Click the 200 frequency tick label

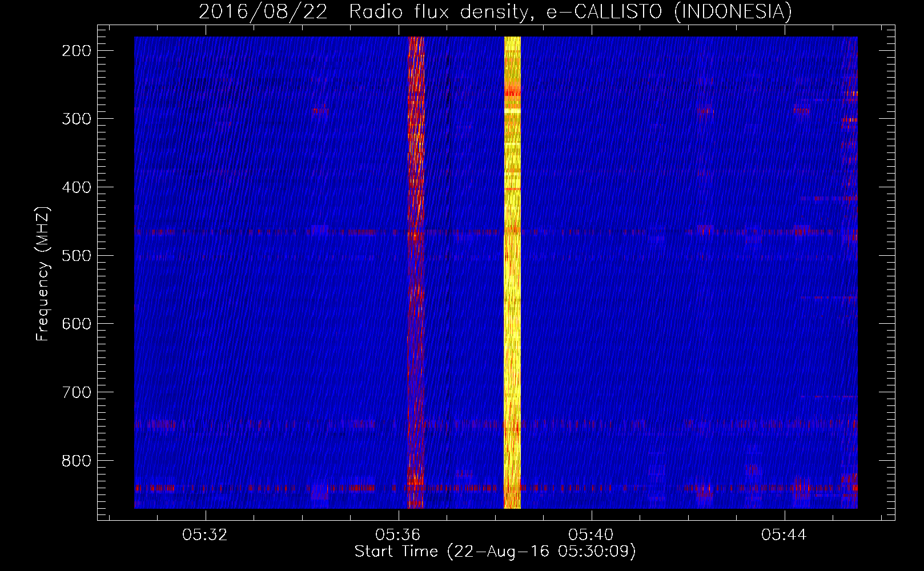(77, 51)
